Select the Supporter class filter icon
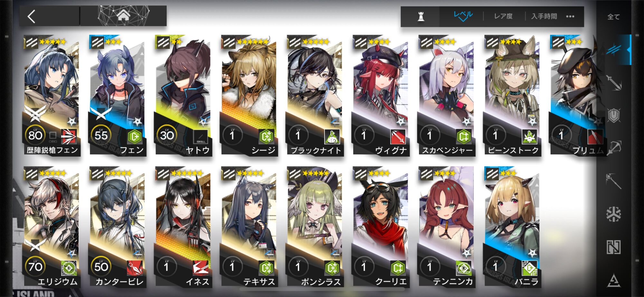 pos(614,247)
